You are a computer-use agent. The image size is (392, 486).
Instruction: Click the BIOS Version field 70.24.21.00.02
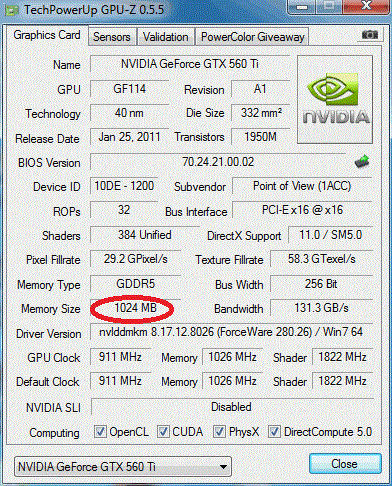coord(218,162)
